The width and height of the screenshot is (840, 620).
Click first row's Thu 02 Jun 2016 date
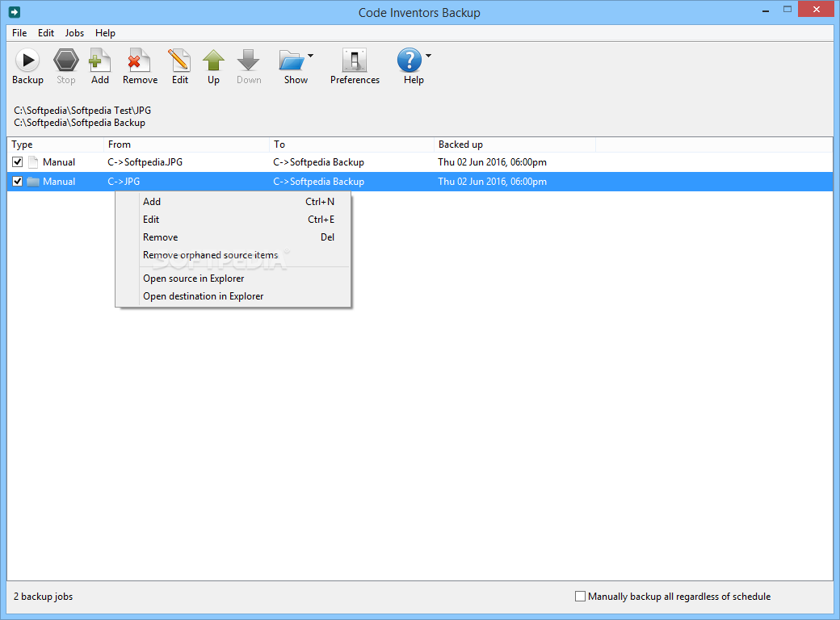coord(493,162)
